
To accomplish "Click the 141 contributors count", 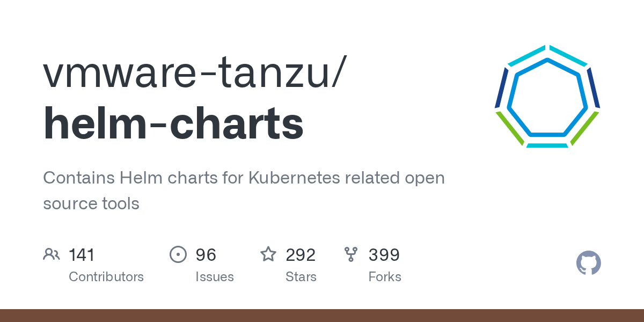I will [82, 254].
